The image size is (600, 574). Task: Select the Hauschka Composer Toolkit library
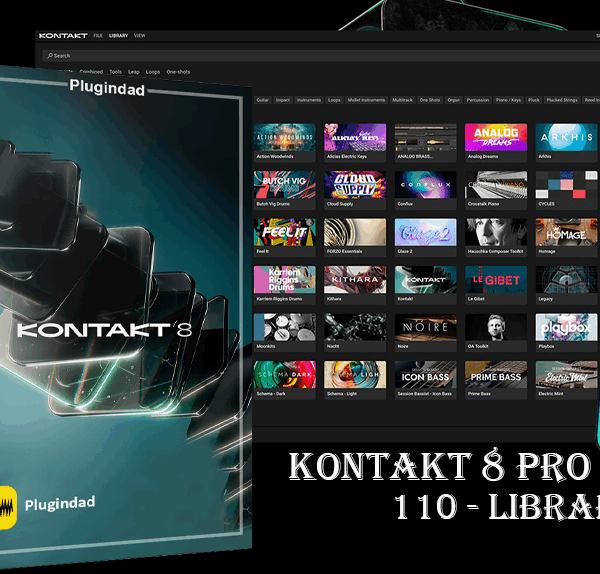pyautogui.click(x=496, y=237)
